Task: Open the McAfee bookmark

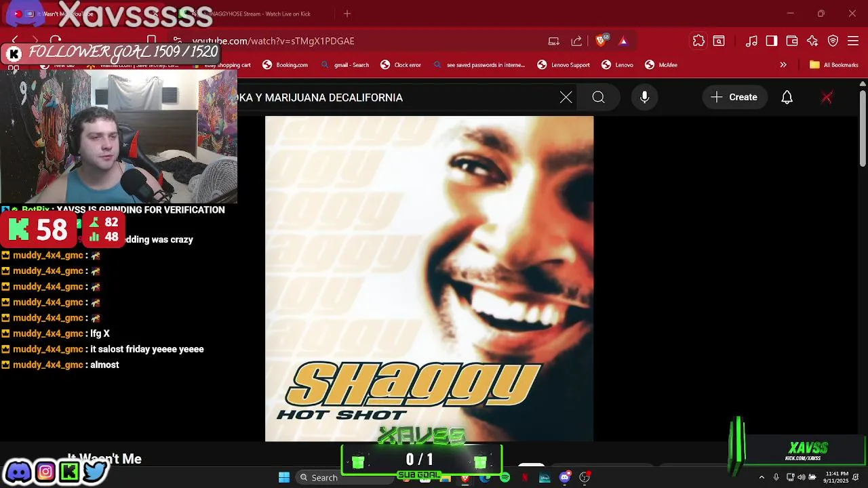Action: (660, 65)
